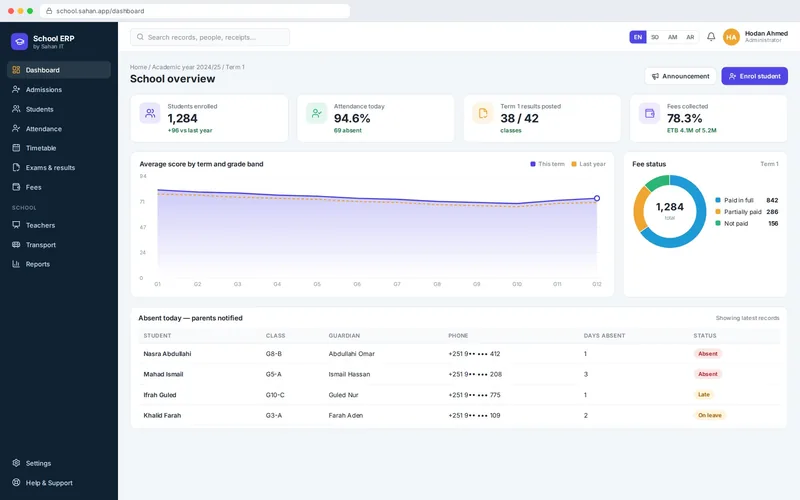This screenshot has width=800, height=500.
Task: Open the Attendance page
Action: click(59, 129)
